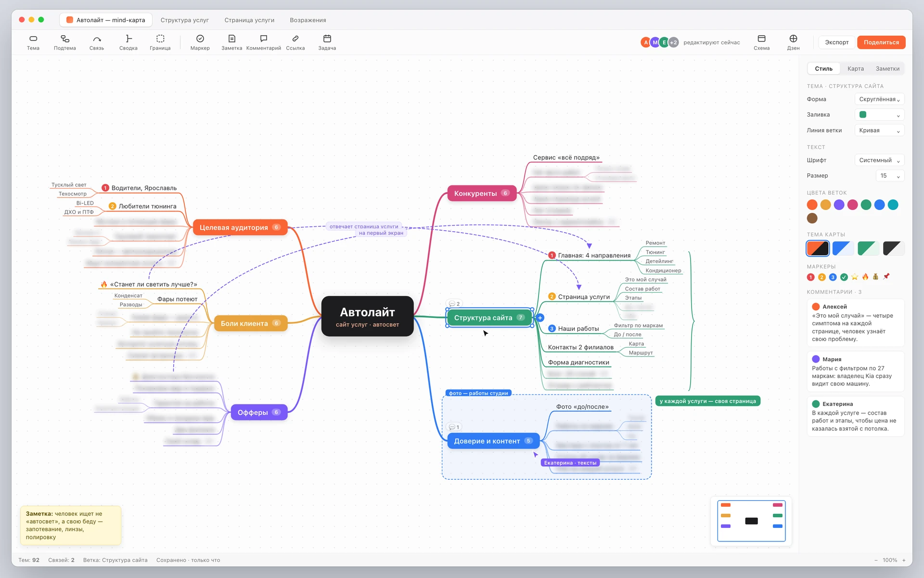
Task: Open the Заметки tab in side panel
Action: (x=887, y=69)
